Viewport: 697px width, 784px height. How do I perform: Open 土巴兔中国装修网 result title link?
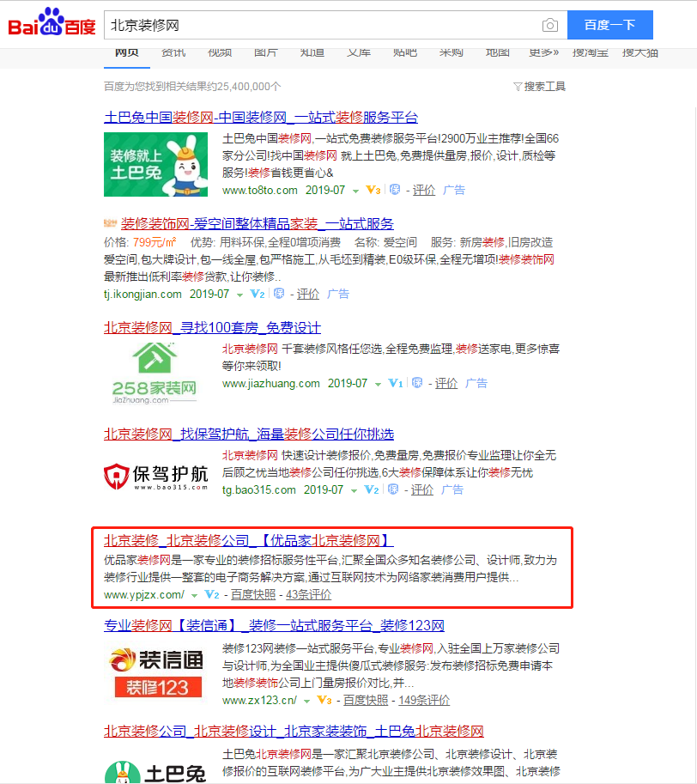(x=261, y=118)
